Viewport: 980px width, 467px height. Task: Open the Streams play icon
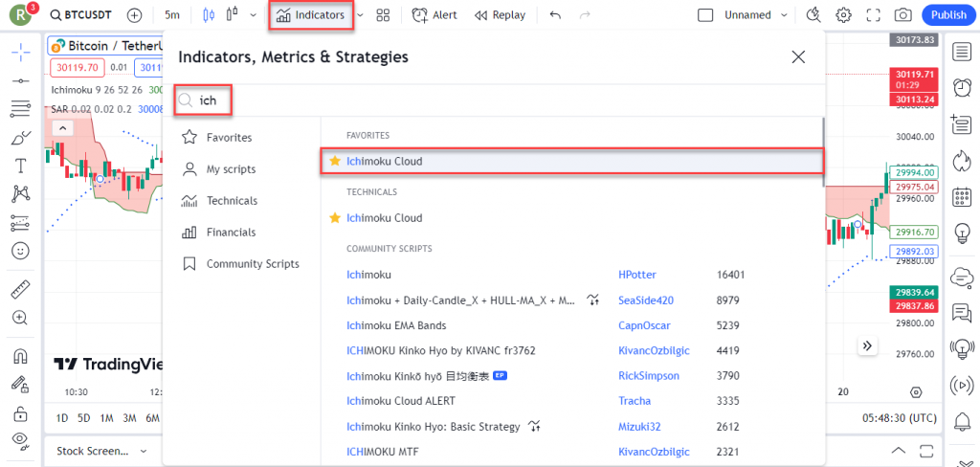click(960, 384)
